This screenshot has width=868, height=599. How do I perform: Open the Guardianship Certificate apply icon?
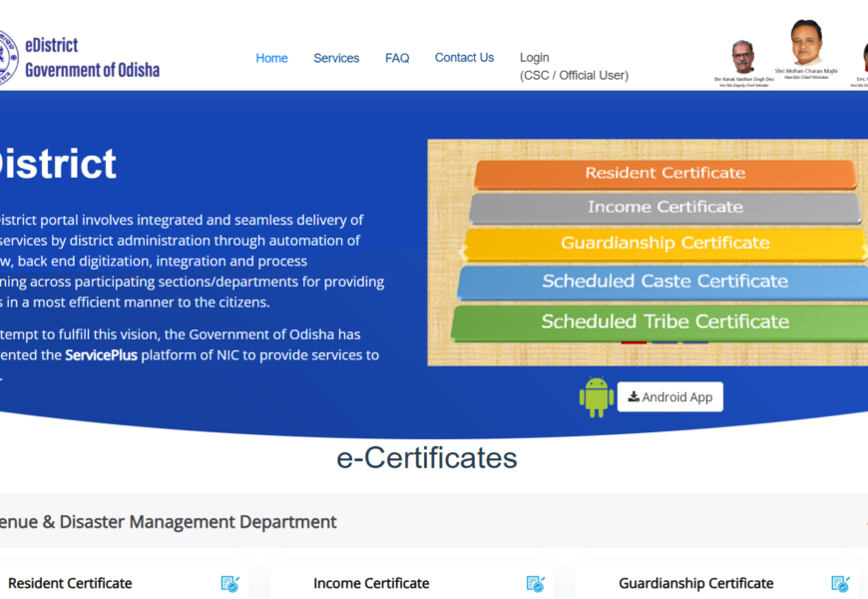pyautogui.click(x=840, y=584)
